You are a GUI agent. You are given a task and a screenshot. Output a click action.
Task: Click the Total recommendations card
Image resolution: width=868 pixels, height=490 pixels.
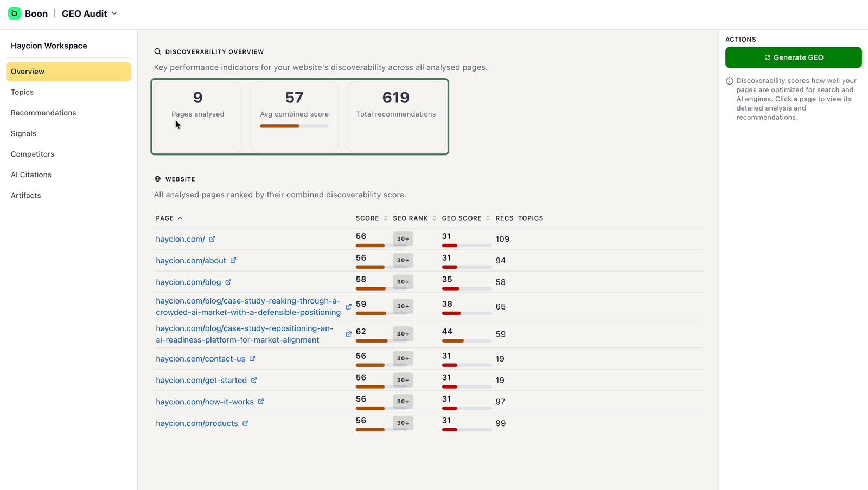[396, 117]
